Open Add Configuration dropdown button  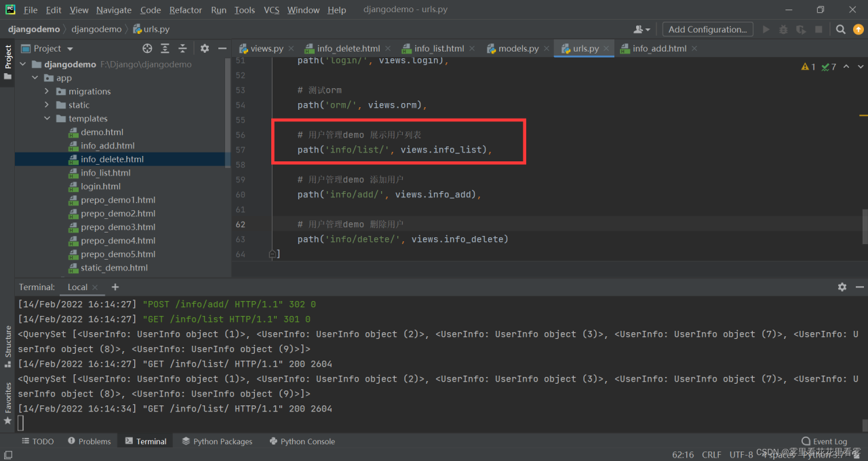click(707, 29)
